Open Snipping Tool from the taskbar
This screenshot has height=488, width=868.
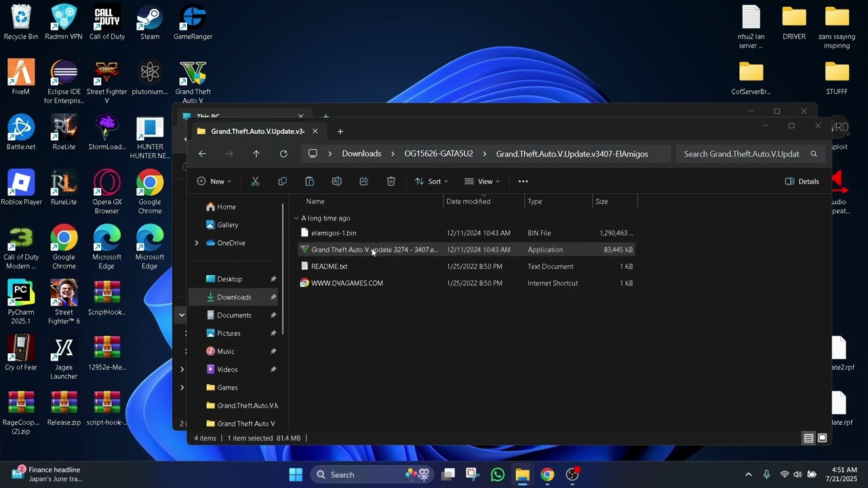click(473, 474)
